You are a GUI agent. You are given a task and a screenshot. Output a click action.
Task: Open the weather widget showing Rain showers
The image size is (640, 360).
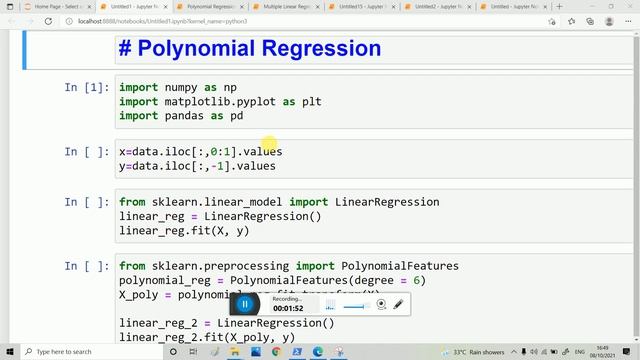[474, 352]
